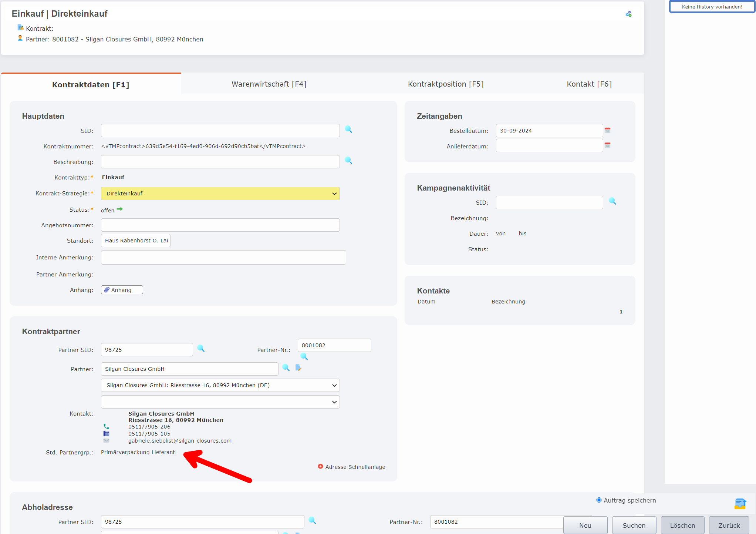The image size is (756, 534).
Task: Click the Anhang attachment button
Action: [122, 290]
